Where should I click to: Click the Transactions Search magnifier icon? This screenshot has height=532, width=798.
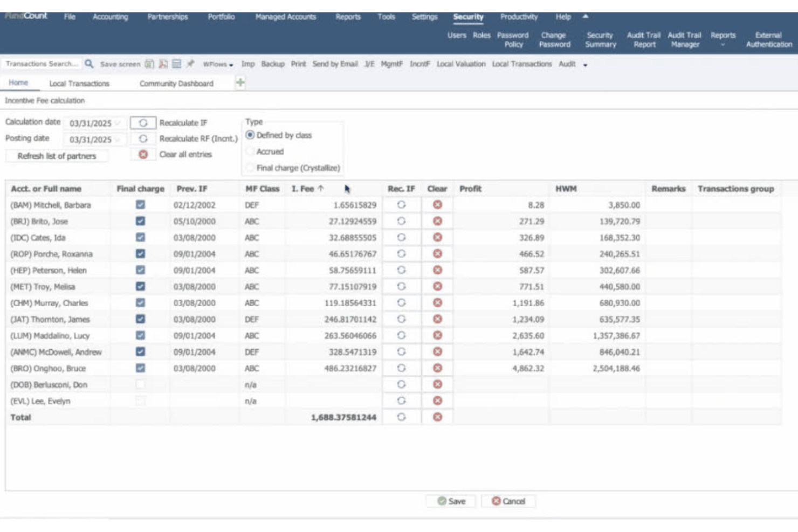click(x=90, y=64)
